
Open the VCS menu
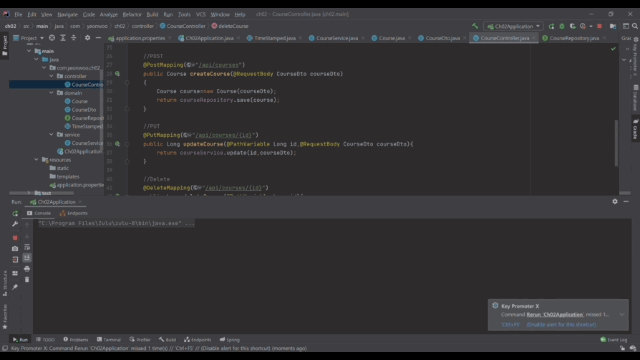click(x=201, y=14)
